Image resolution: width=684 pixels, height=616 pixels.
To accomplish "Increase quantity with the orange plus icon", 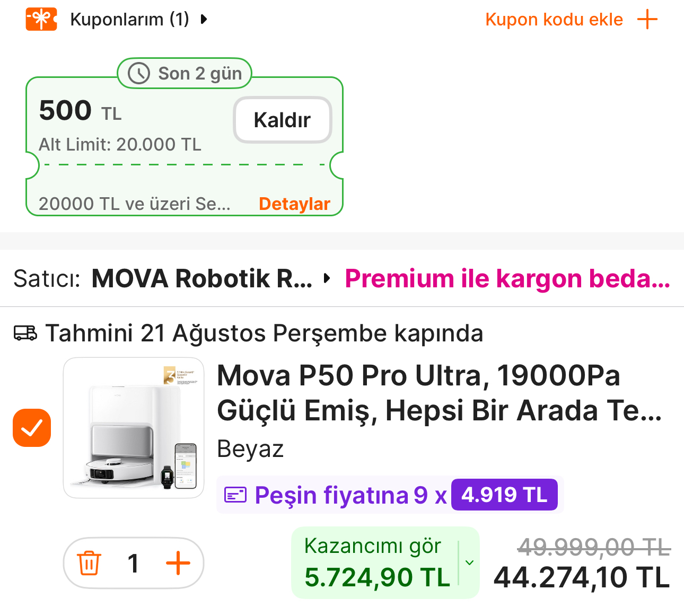I will coord(178,563).
